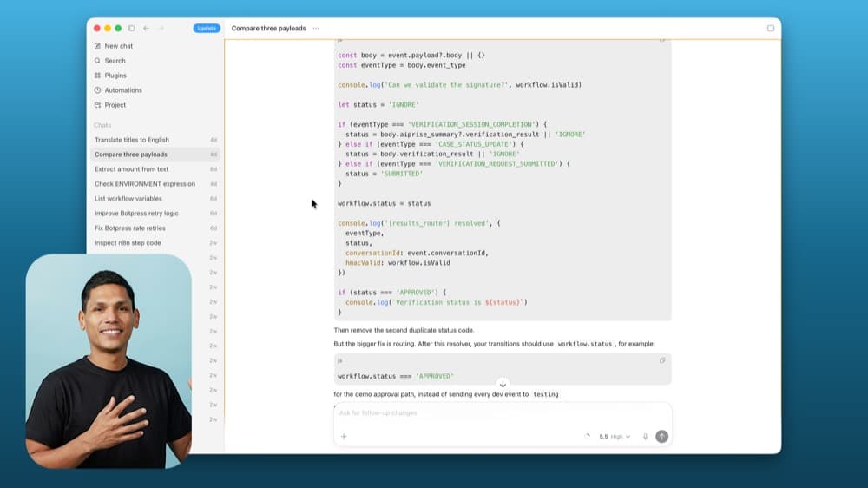Copy the workflow.status code snippet
This screenshot has width=868, height=488.
tap(662, 360)
